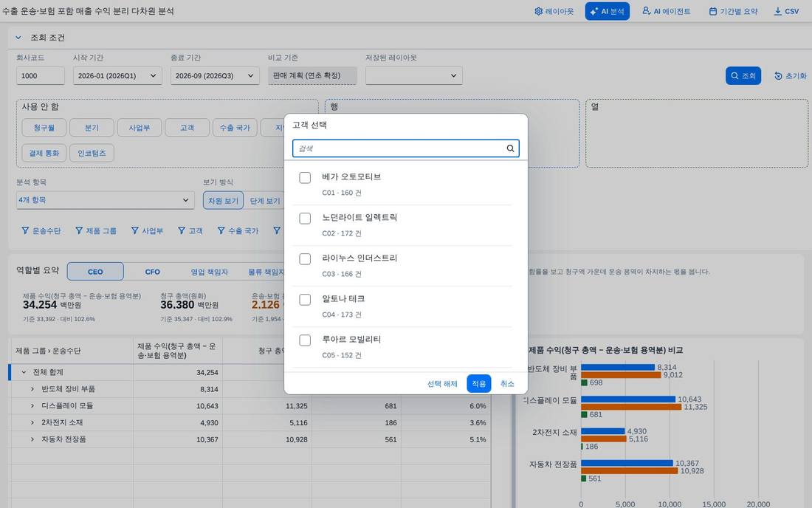Open the 저장된 레이아웃 dropdown
812x508 pixels.
pos(414,75)
